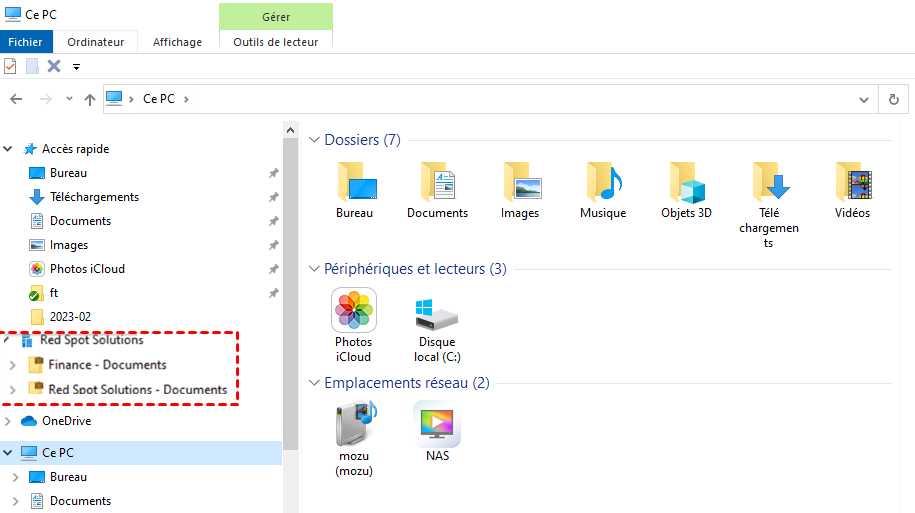915x513 pixels.
Task: Collapse the Dossiers (7) group
Action: [x=314, y=140]
